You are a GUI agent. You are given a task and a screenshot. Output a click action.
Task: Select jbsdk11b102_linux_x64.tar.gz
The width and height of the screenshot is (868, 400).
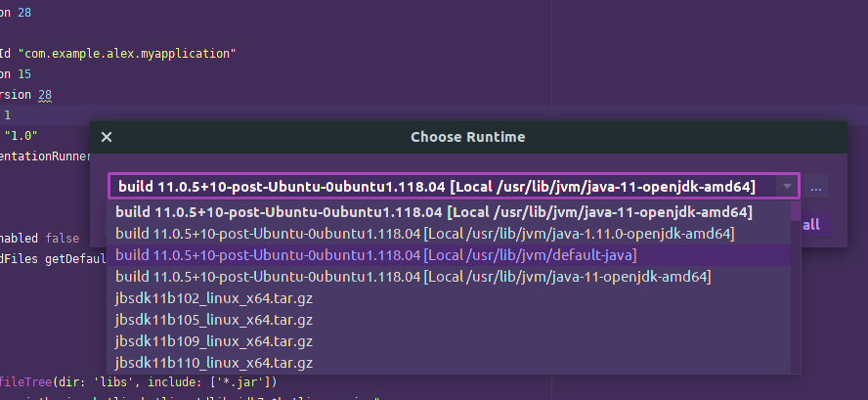pyautogui.click(x=449, y=298)
